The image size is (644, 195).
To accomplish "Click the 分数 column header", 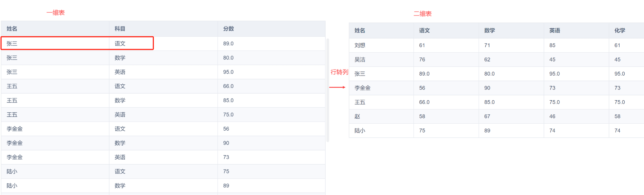I will [228, 29].
